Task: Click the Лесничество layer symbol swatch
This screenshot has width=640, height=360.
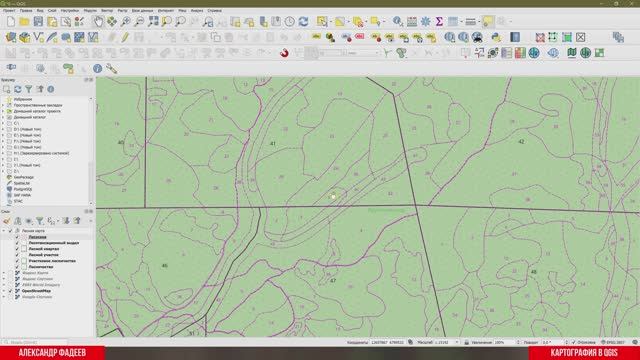Action: point(24,267)
